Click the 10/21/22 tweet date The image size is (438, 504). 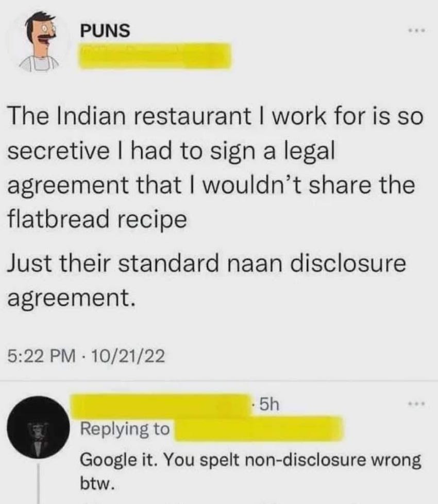(128, 356)
